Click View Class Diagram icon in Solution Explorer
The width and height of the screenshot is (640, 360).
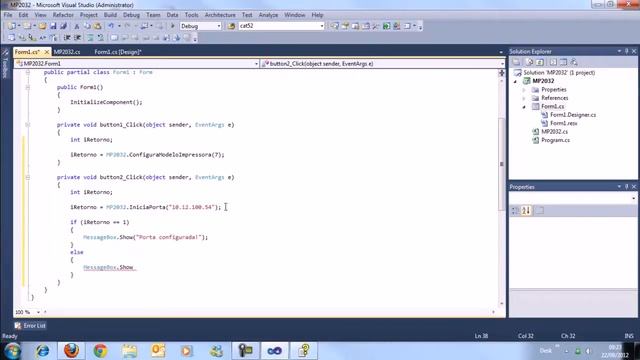click(574, 62)
